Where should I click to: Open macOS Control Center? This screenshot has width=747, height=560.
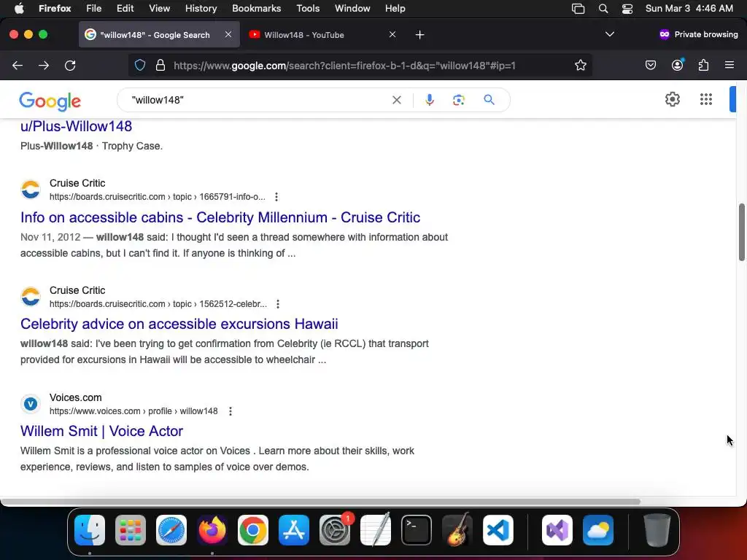(627, 9)
